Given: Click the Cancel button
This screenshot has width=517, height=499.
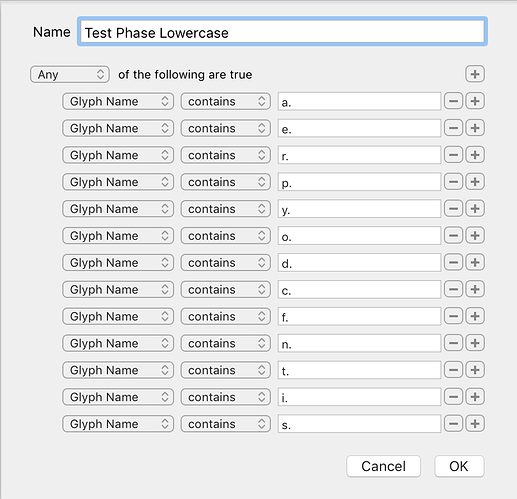Looking at the screenshot, I should pyautogui.click(x=383, y=466).
